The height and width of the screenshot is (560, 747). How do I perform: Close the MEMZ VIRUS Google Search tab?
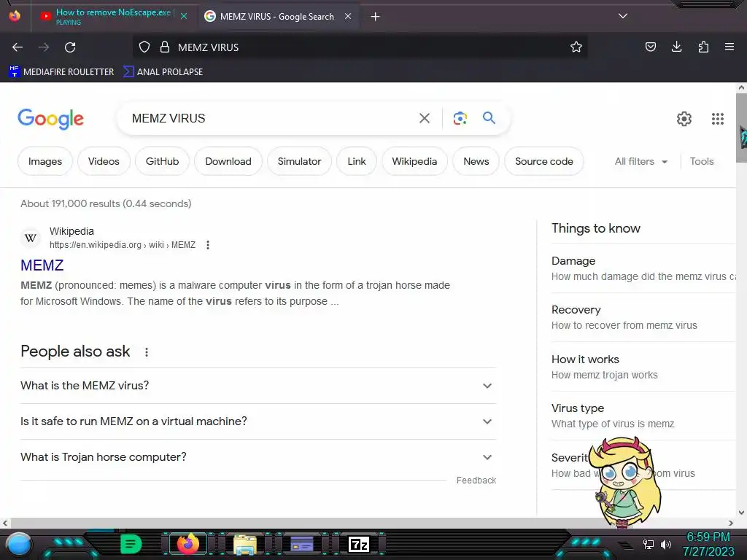pyautogui.click(x=348, y=16)
